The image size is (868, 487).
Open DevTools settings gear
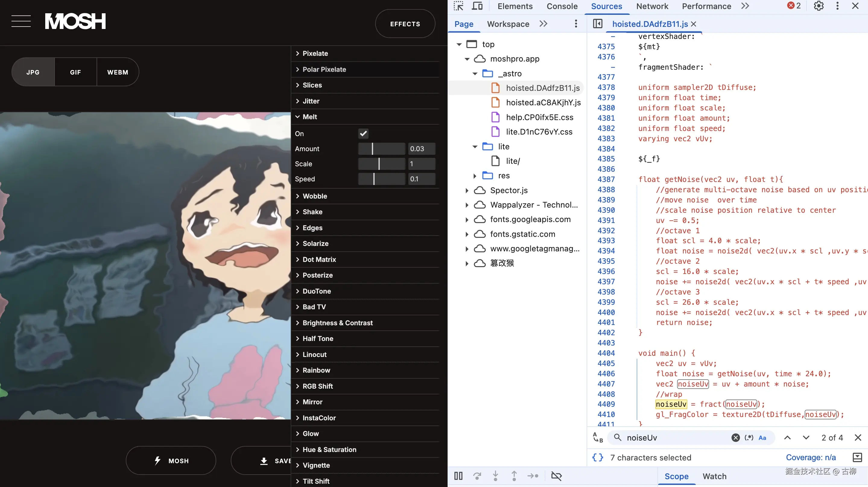(x=819, y=6)
